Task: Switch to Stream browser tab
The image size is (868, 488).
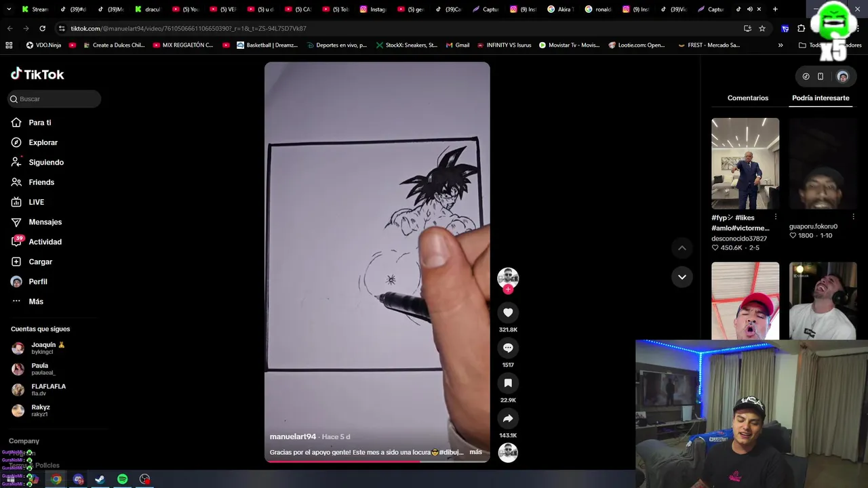Action: point(35,9)
